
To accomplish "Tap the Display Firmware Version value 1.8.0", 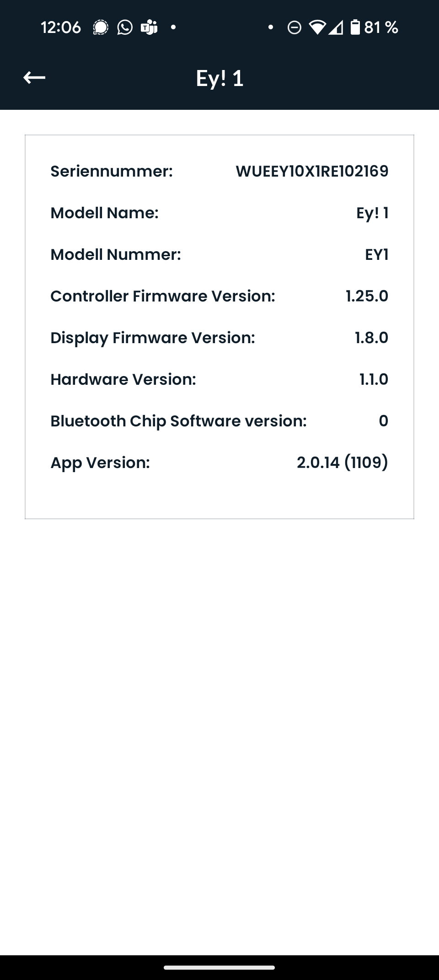I will click(371, 338).
